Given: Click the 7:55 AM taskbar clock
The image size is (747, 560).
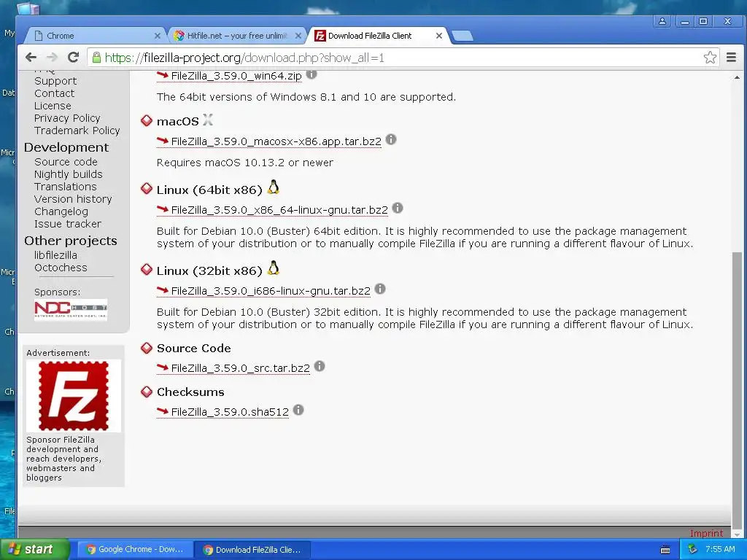Looking at the screenshot, I should coord(720,550).
